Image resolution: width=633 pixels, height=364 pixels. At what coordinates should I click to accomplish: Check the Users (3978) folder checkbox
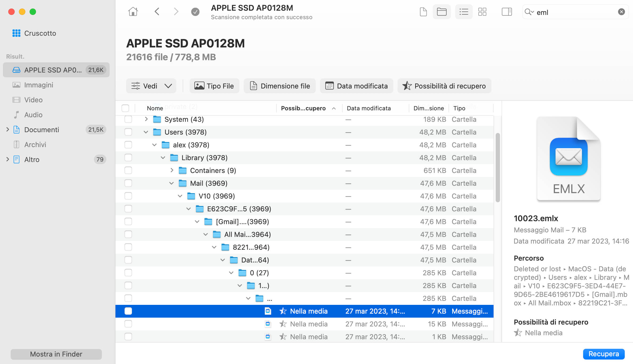(128, 132)
